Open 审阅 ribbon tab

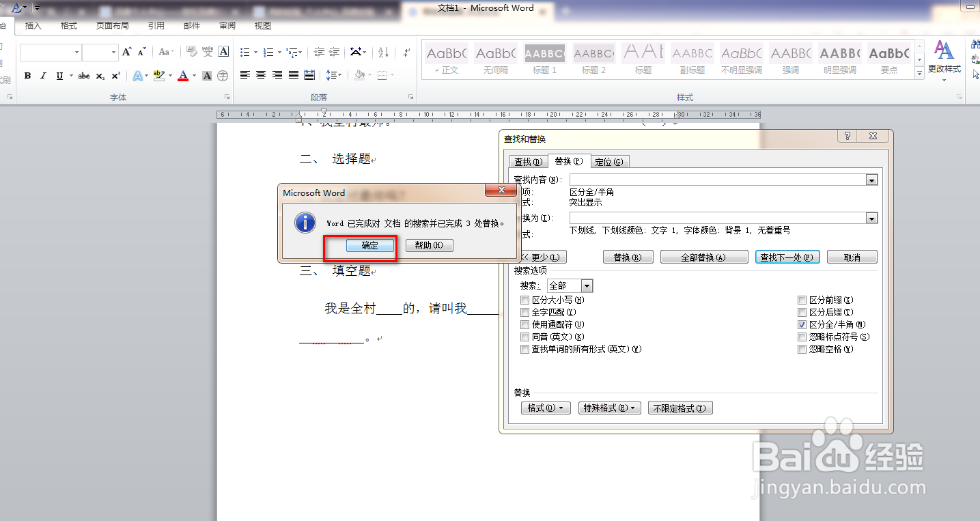click(x=227, y=26)
